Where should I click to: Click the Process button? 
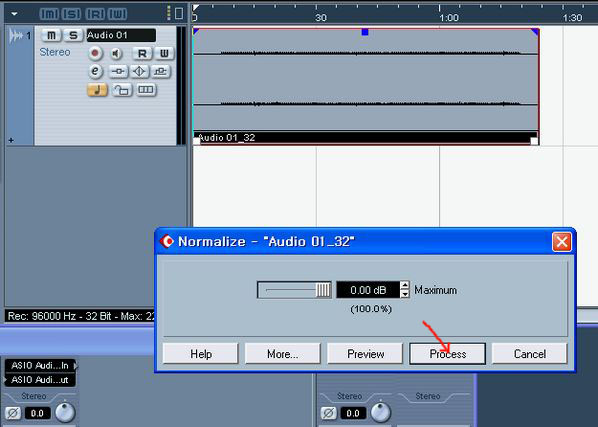[447, 354]
